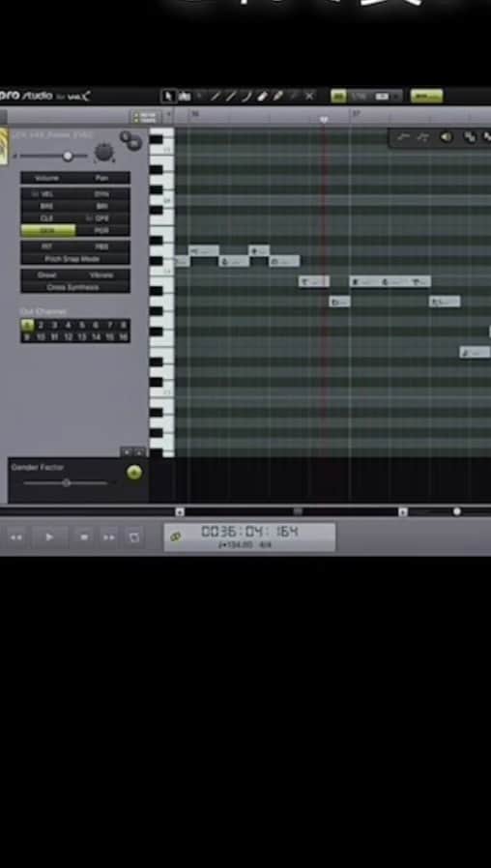Select the eraser tool in toolbar

pyautogui.click(x=262, y=97)
